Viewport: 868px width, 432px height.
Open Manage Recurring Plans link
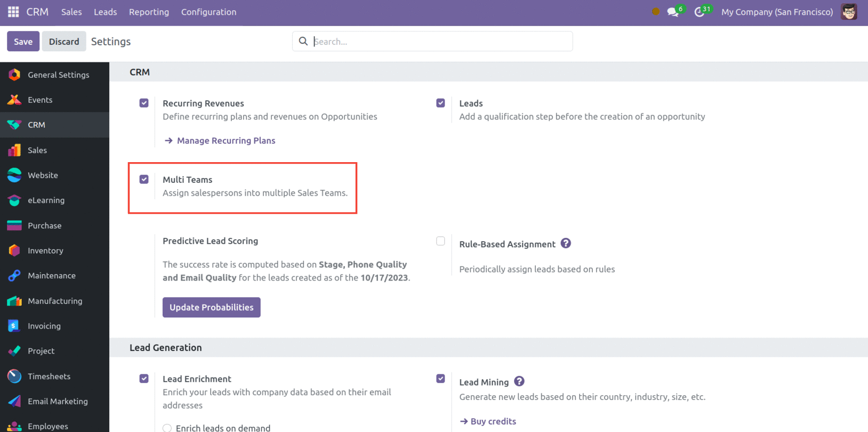pos(226,141)
